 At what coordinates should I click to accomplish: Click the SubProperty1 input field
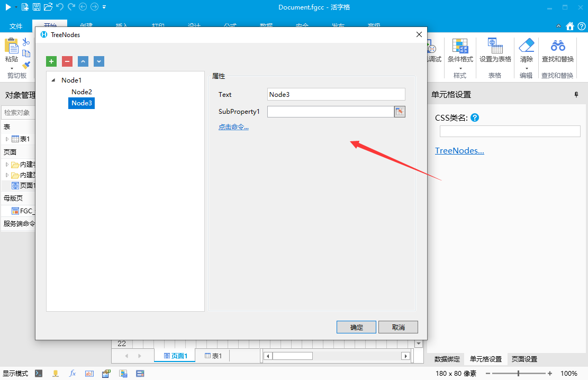[330, 112]
